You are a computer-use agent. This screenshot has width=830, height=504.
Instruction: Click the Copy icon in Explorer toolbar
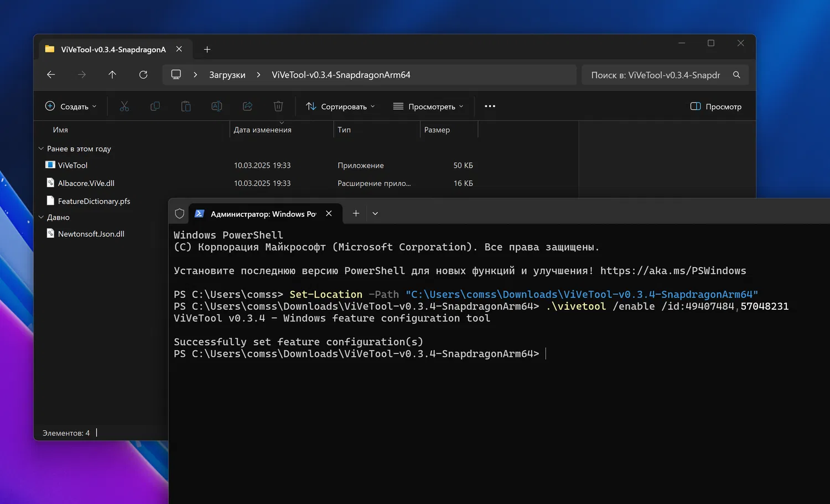[155, 106]
